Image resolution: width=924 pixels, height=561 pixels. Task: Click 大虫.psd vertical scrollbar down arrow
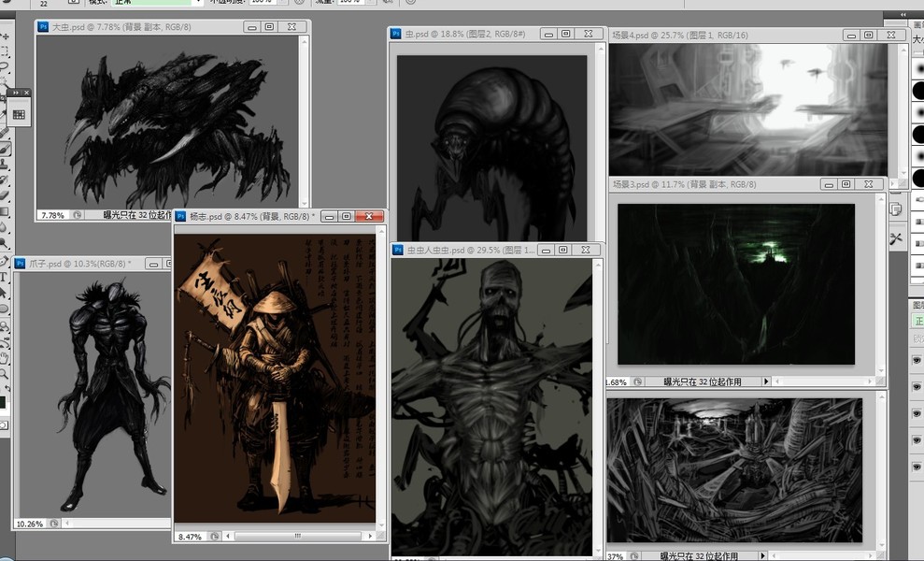pyautogui.click(x=304, y=204)
